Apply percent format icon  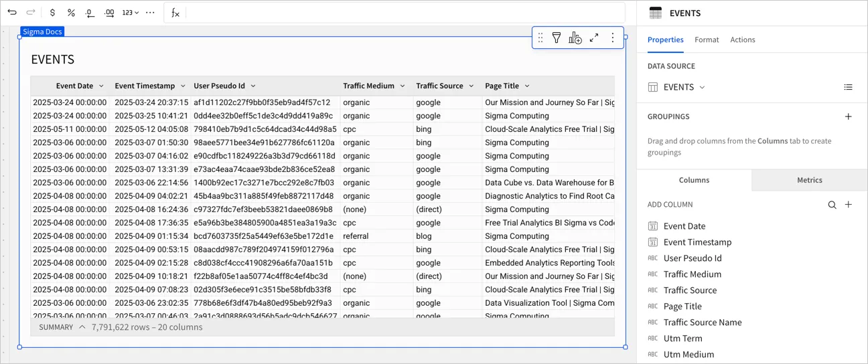click(71, 13)
